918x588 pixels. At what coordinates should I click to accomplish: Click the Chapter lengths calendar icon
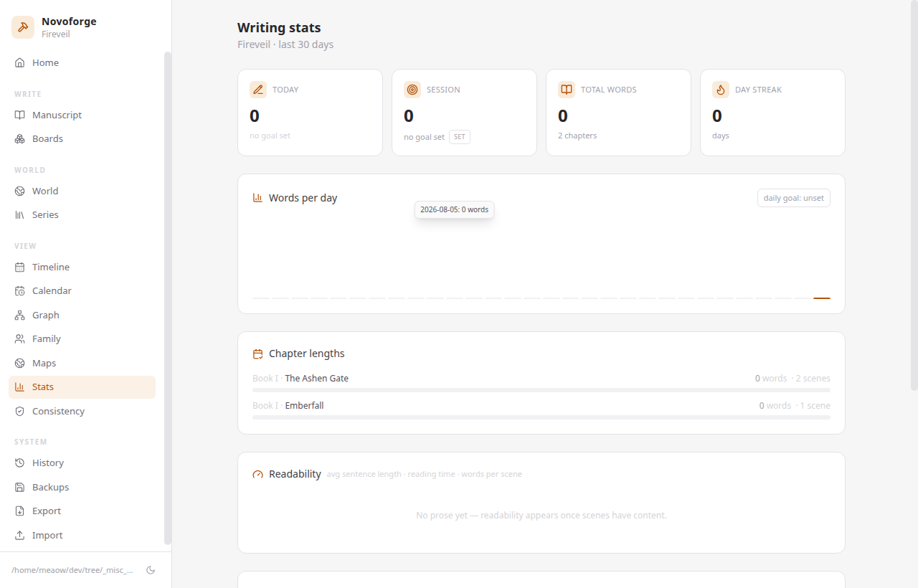pyautogui.click(x=257, y=354)
